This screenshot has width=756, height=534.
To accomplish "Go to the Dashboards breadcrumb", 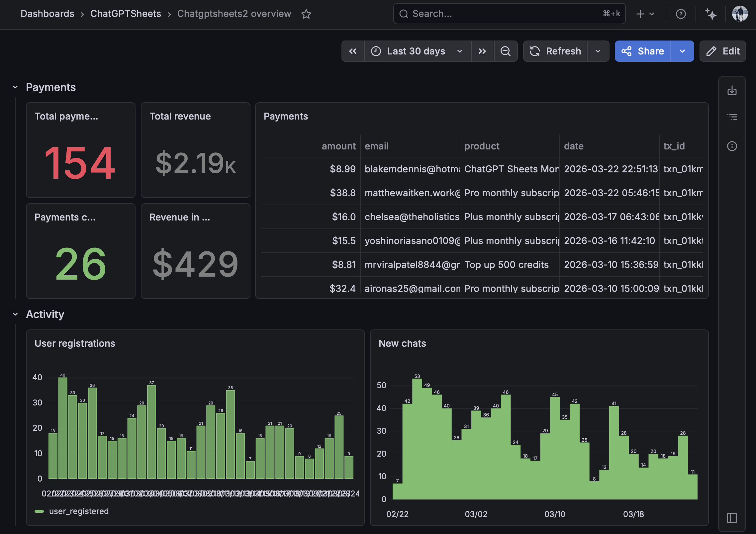I will pyautogui.click(x=47, y=14).
